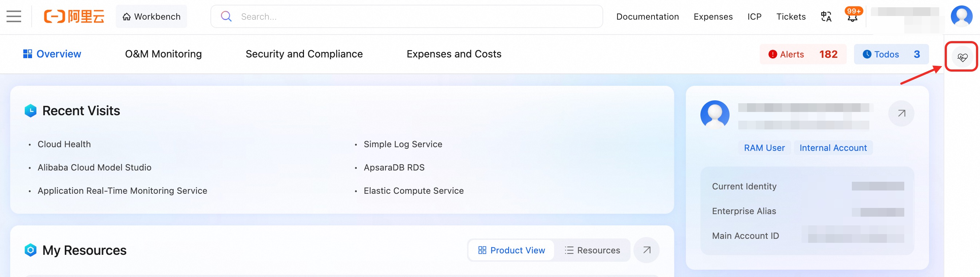The height and width of the screenshot is (277, 980).
Task: Switch language with the translate icon
Action: click(x=826, y=16)
